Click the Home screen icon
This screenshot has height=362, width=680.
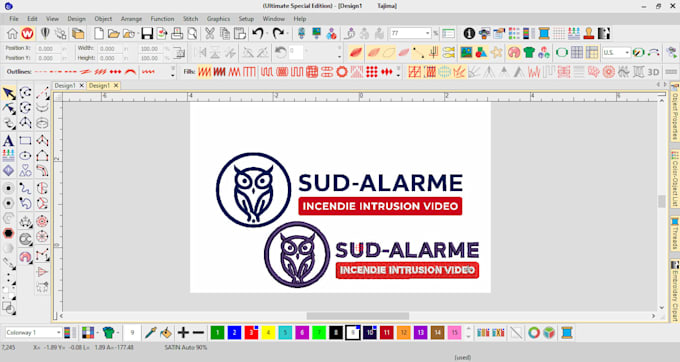pos(12,33)
